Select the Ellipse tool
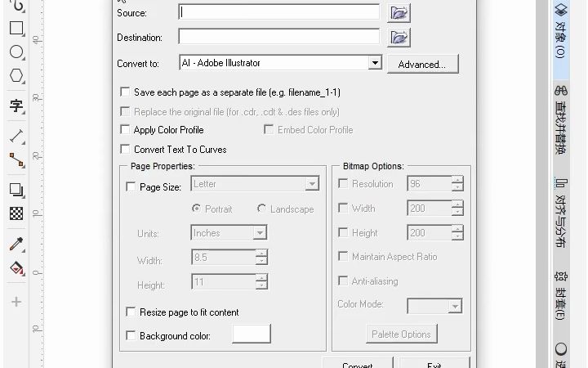Screen dimensions: 588x368 (16, 52)
